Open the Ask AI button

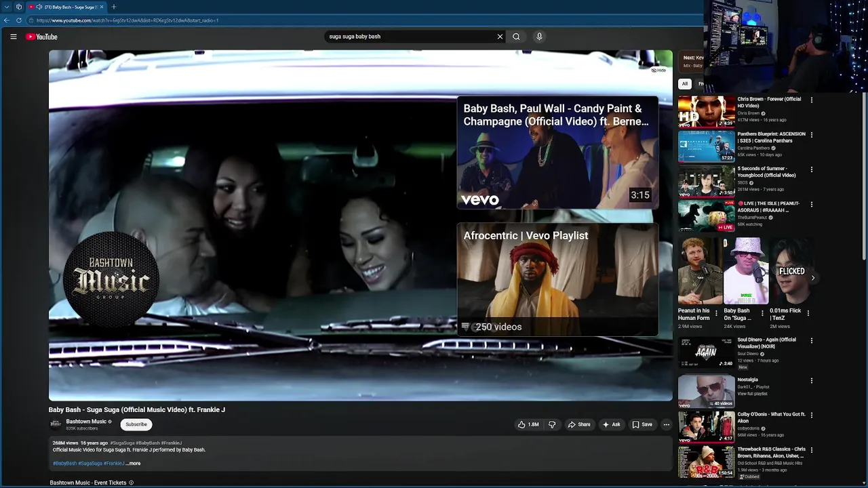coord(612,424)
